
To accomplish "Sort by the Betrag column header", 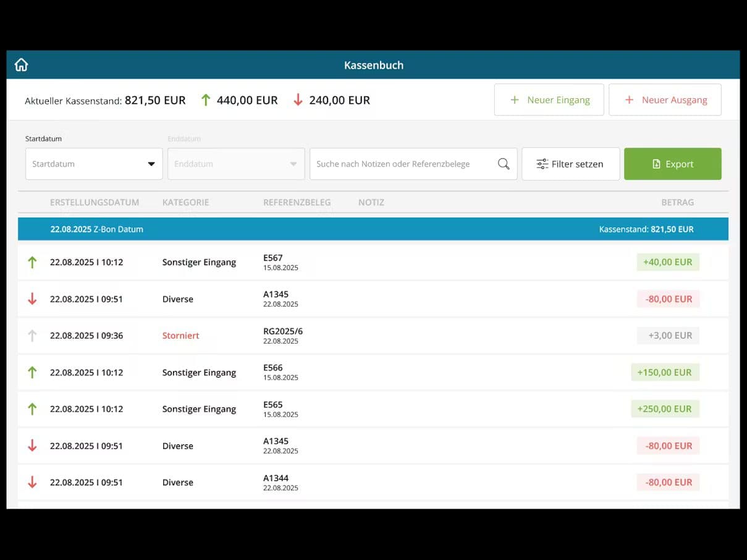I will pyautogui.click(x=677, y=202).
